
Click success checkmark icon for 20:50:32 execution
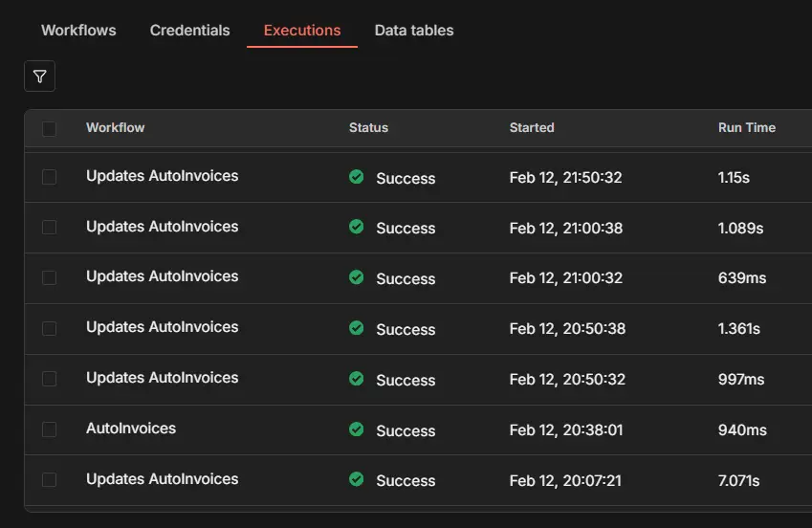tap(357, 379)
